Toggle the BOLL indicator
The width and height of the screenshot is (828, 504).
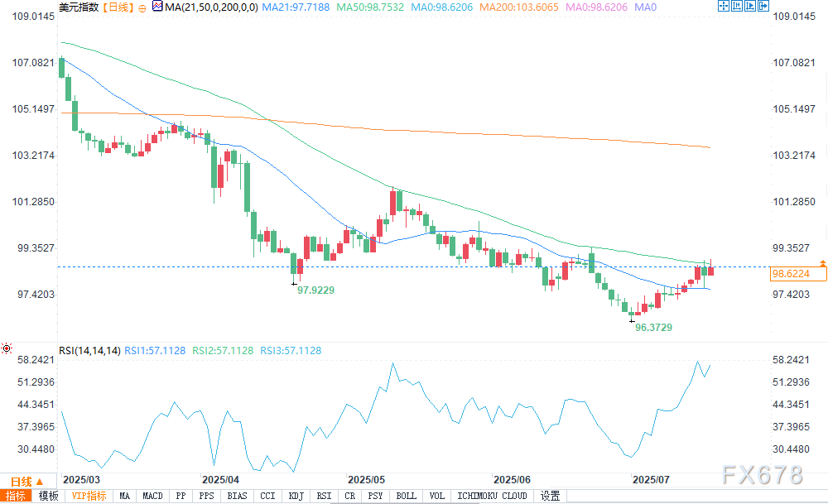click(406, 496)
